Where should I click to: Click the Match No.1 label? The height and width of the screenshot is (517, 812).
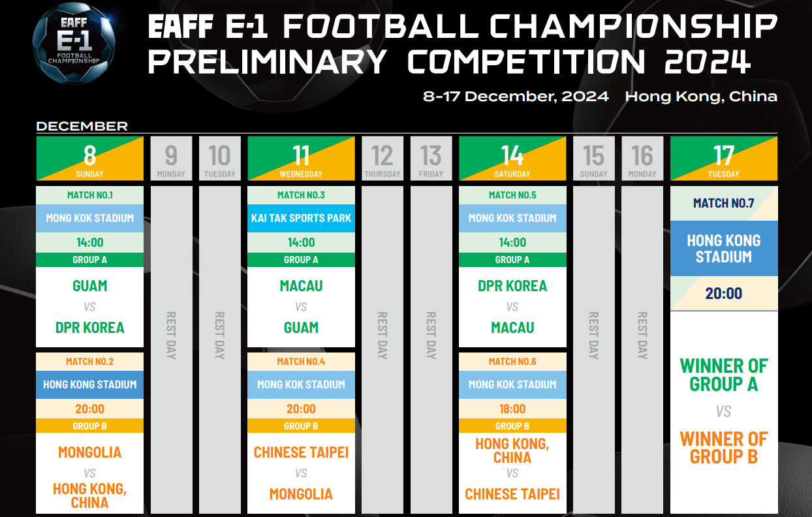click(x=89, y=195)
